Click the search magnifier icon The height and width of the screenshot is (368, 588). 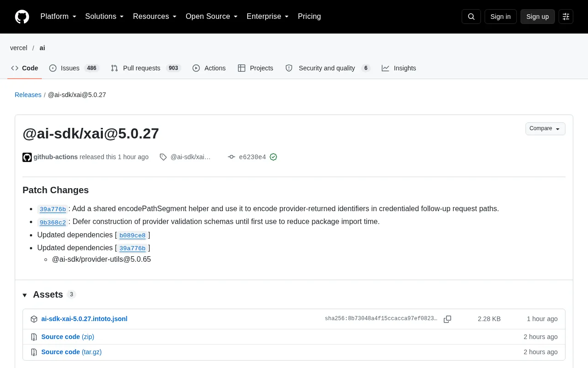pos(471,17)
